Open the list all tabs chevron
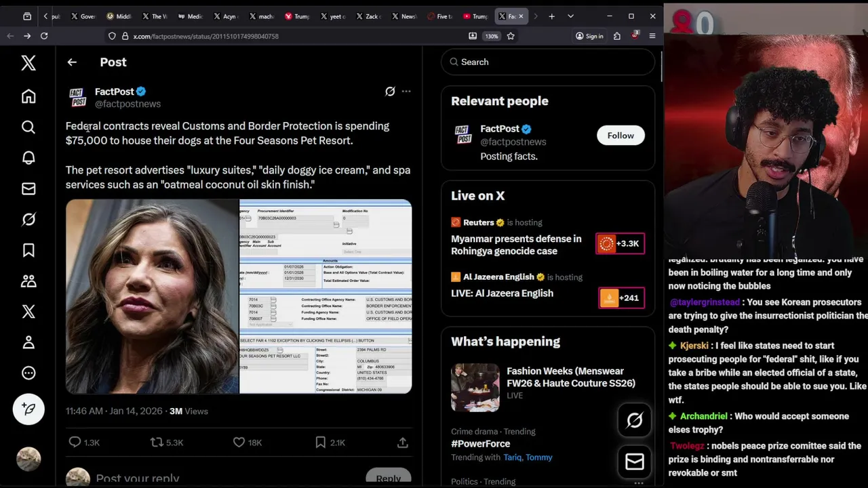Image resolution: width=868 pixels, height=488 pixels. coord(570,16)
